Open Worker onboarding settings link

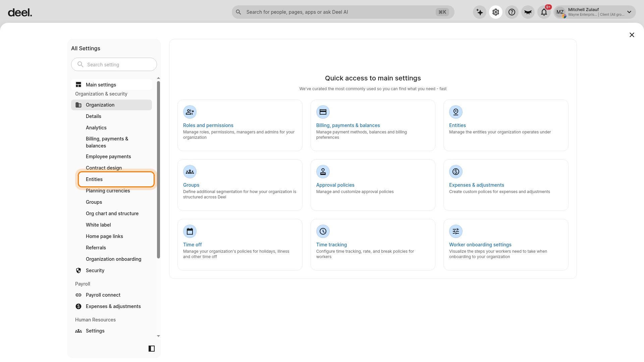coord(480,245)
